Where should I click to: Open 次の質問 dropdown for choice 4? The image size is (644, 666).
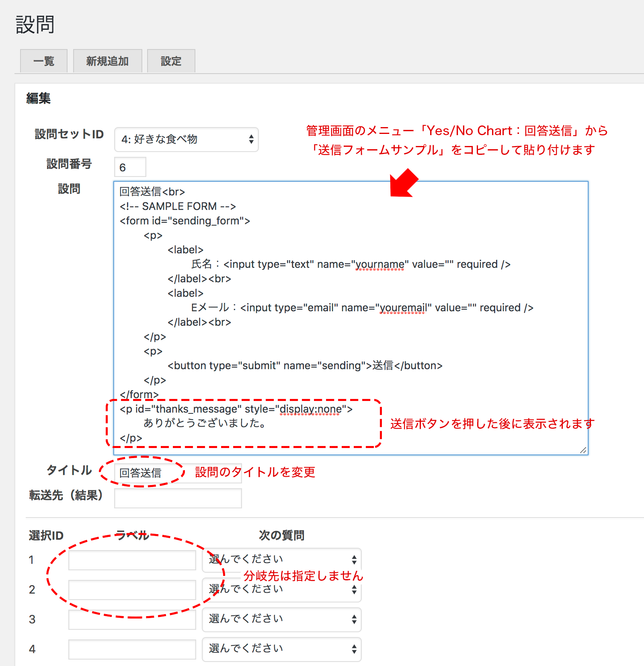[281, 649]
